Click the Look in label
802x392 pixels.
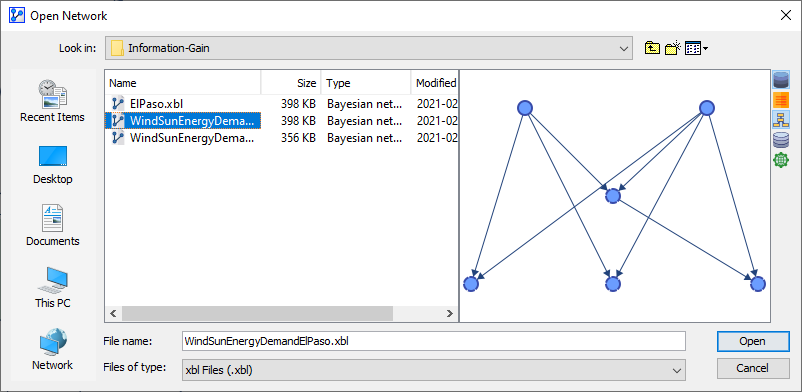tap(77, 49)
